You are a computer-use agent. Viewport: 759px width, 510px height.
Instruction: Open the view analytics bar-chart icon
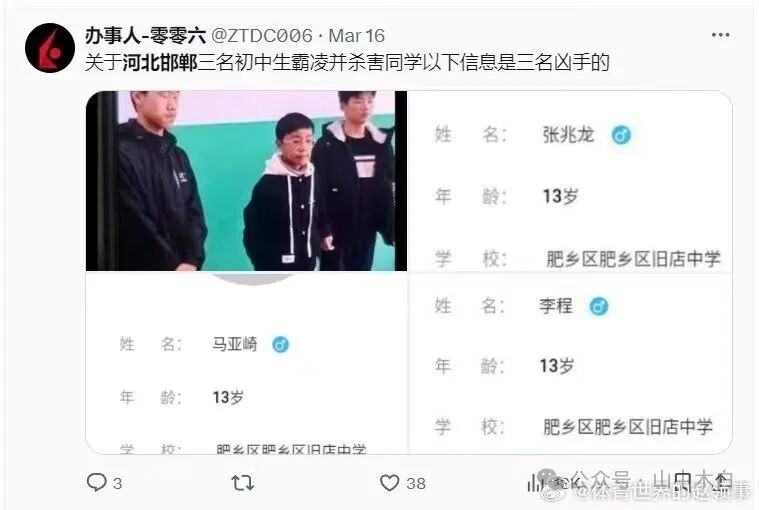click(535, 482)
